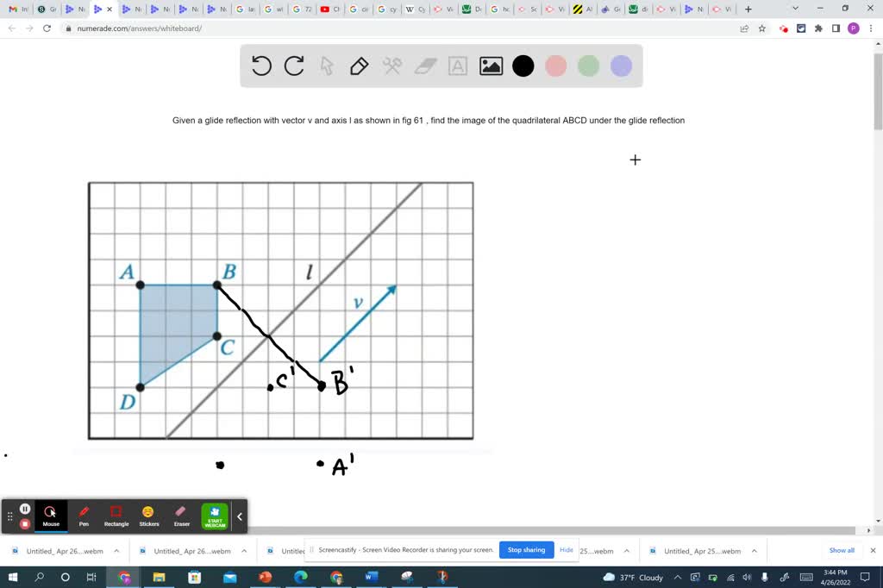Select the Rectangle annotation tool
The width and height of the screenshot is (883, 588).
116,513
